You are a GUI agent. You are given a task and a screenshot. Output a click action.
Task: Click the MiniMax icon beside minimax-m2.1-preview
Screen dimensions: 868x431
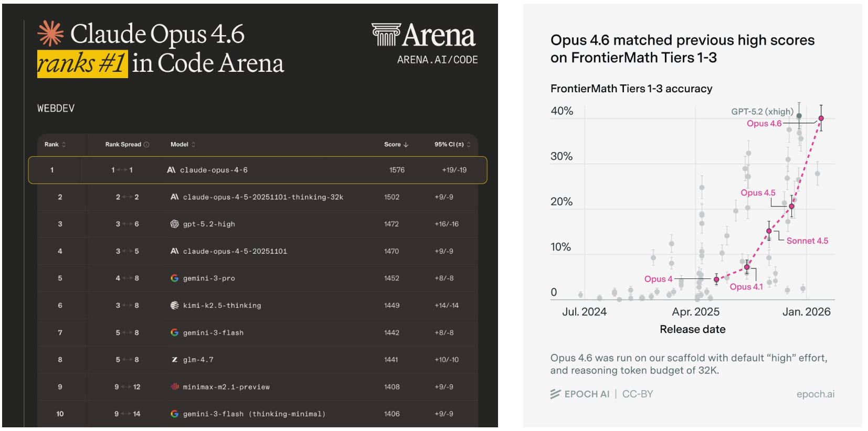point(174,387)
